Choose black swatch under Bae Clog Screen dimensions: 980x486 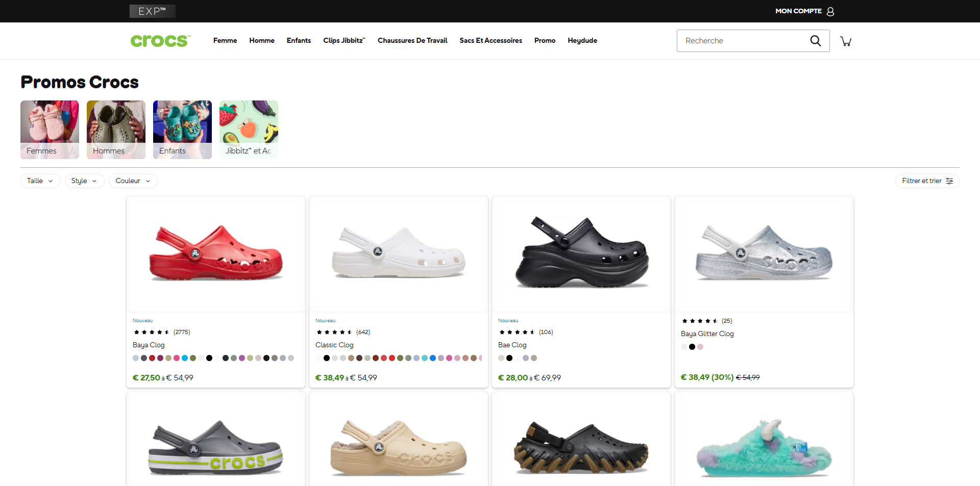(509, 358)
